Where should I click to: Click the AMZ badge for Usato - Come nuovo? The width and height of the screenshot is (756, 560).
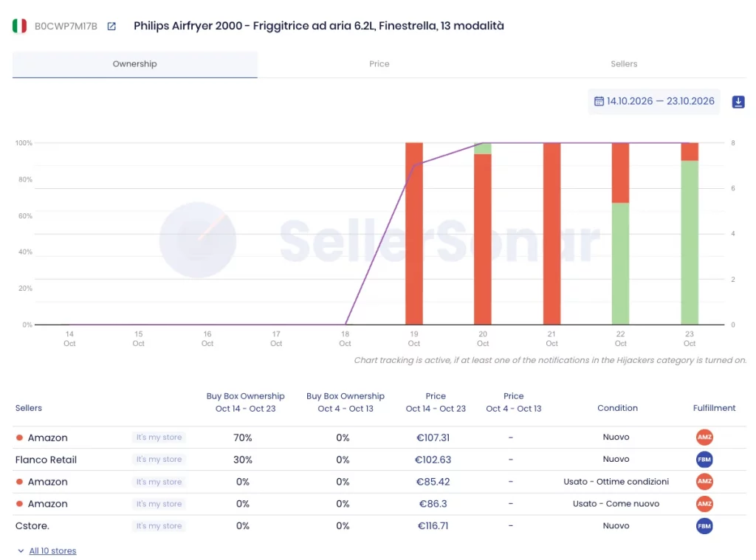coord(704,504)
